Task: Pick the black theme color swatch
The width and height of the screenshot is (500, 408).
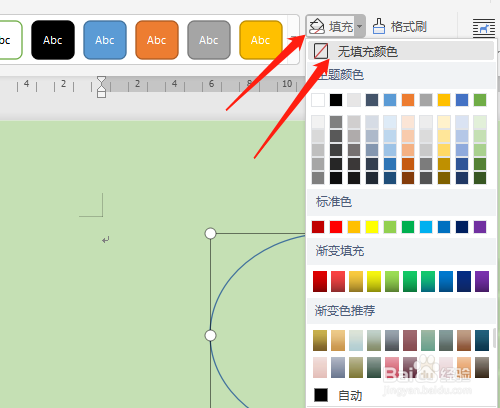Action: click(x=336, y=100)
